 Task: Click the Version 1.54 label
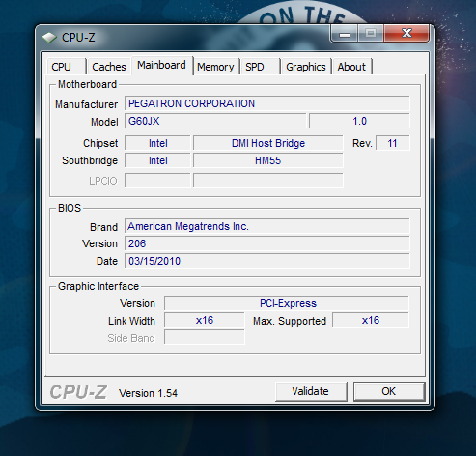(x=148, y=393)
